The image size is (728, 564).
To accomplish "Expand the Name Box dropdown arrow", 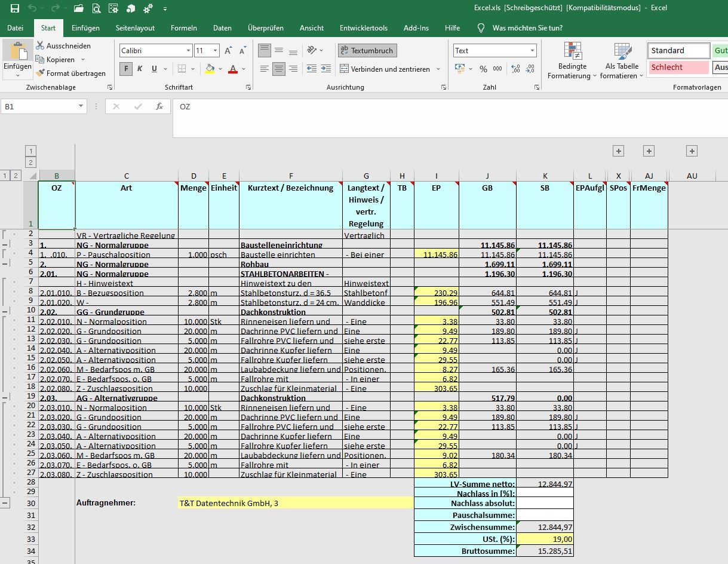I will point(81,106).
